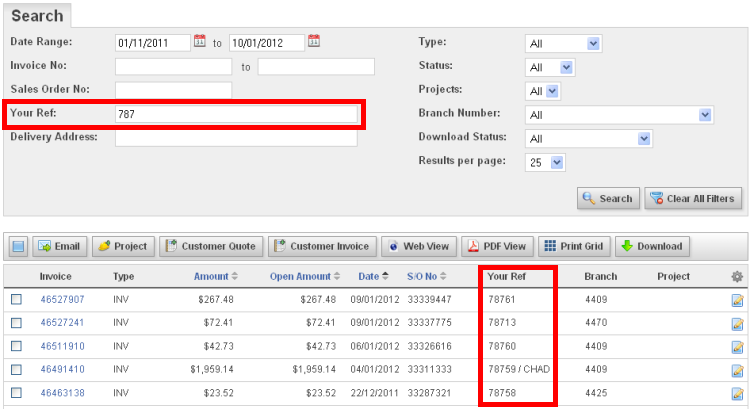
Task: Click S/O number 33326616
Action: point(430,346)
